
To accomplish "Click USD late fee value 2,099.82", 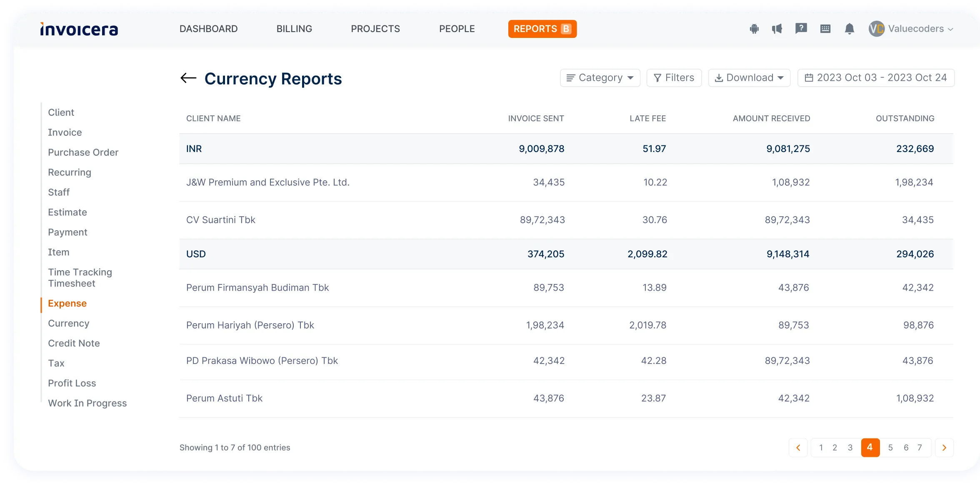I will pos(647,254).
